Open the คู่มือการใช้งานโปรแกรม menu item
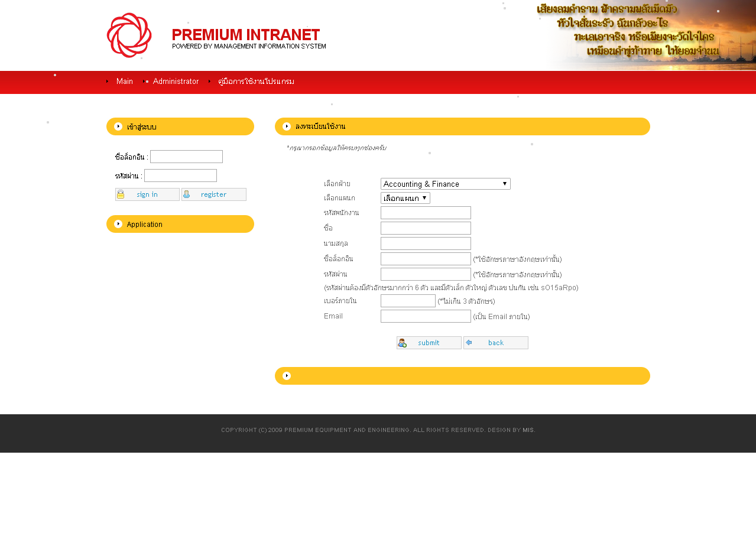Viewport: 756px width, 536px height. pos(256,82)
